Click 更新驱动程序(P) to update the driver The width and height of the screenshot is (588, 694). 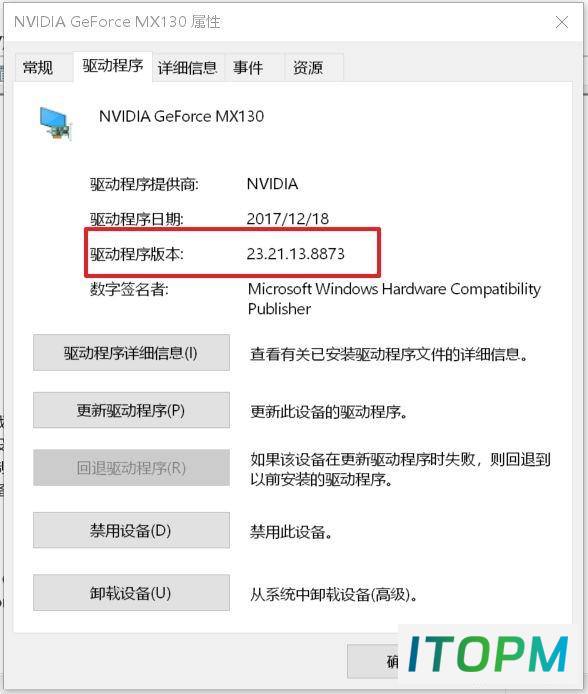(131, 410)
